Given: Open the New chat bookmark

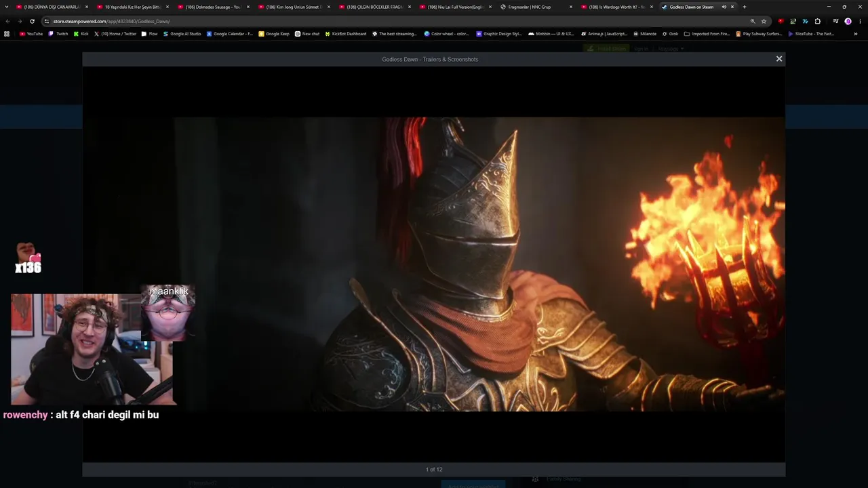Looking at the screenshot, I should coord(307,34).
